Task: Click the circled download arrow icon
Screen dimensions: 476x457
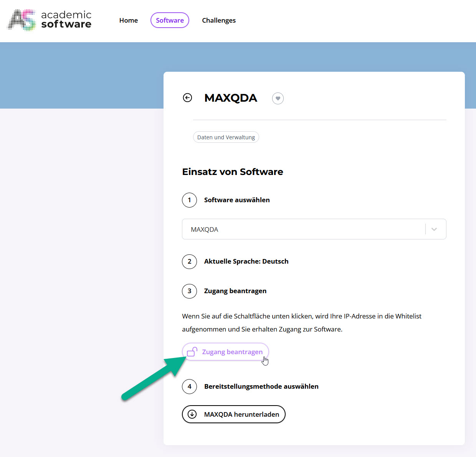Action: click(x=192, y=414)
